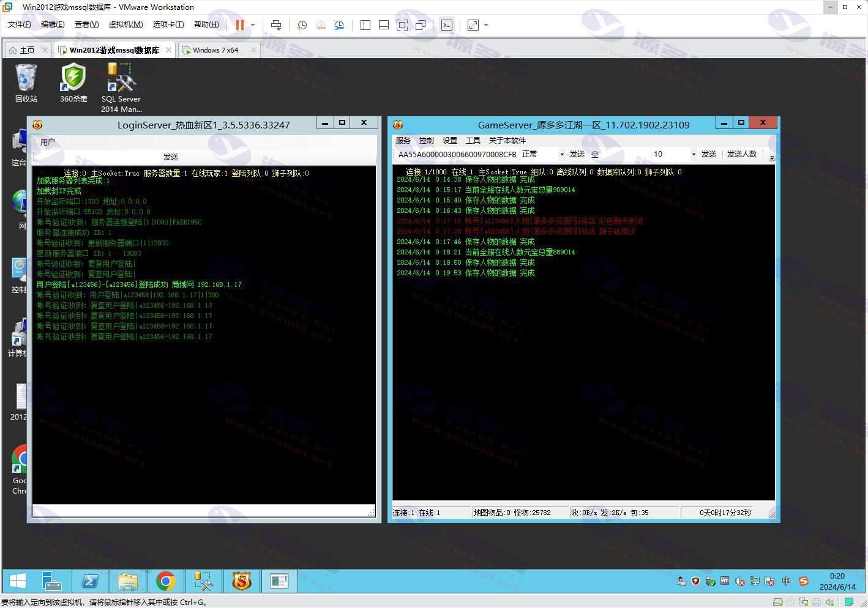The width and height of the screenshot is (868, 608).
Task: Open the snapshot manager icon
Action: click(339, 25)
